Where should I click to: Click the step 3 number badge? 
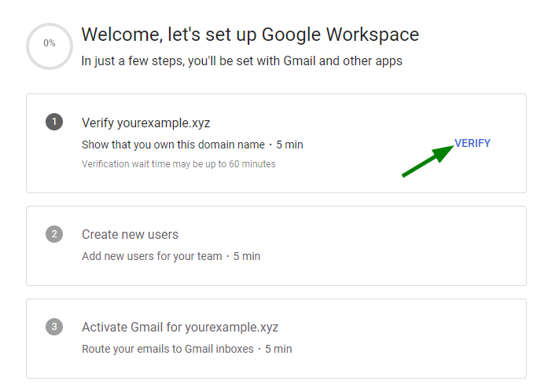click(x=53, y=327)
